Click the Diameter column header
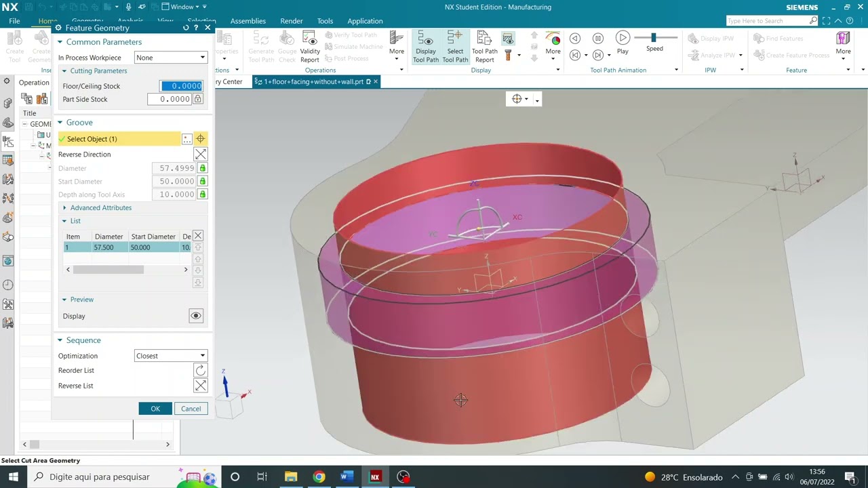The height and width of the screenshot is (488, 868). coord(108,237)
